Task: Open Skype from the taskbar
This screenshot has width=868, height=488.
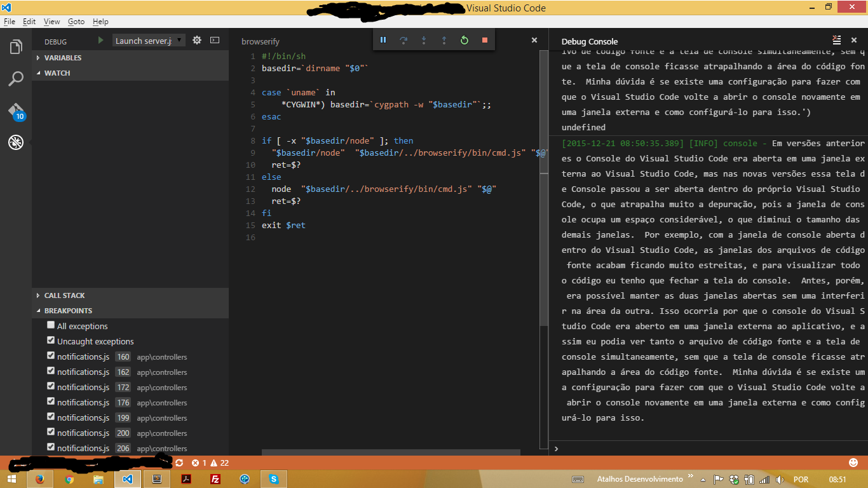Action: pos(274,479)
